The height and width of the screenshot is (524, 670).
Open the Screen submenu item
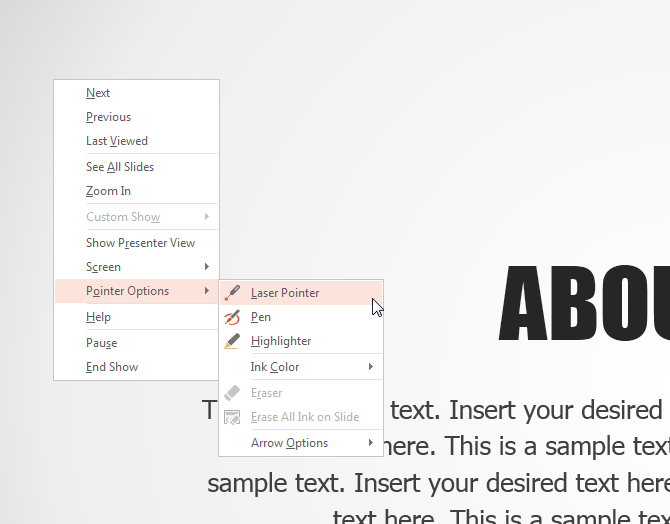137,267
